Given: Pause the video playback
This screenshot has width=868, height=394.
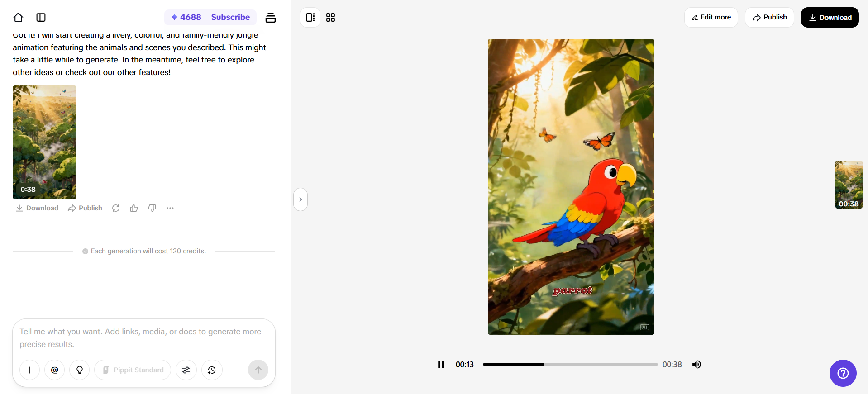Looking at the screenshot, I should pyautogui.click(x=441, y=365).
